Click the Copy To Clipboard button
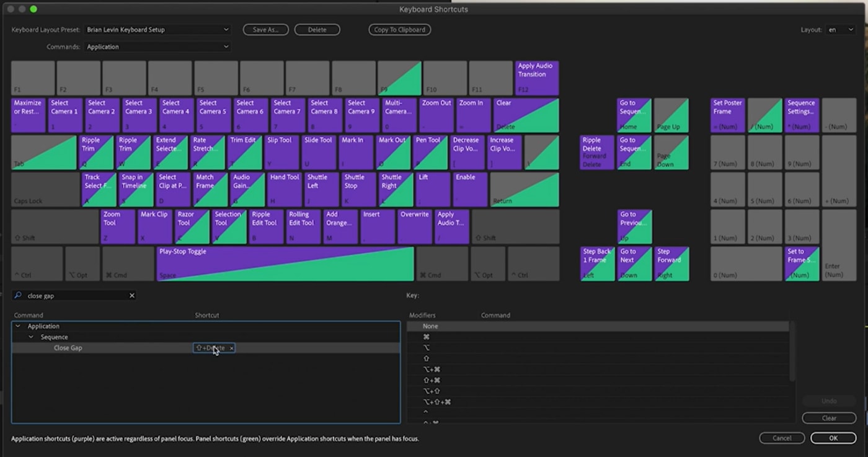 399,29
